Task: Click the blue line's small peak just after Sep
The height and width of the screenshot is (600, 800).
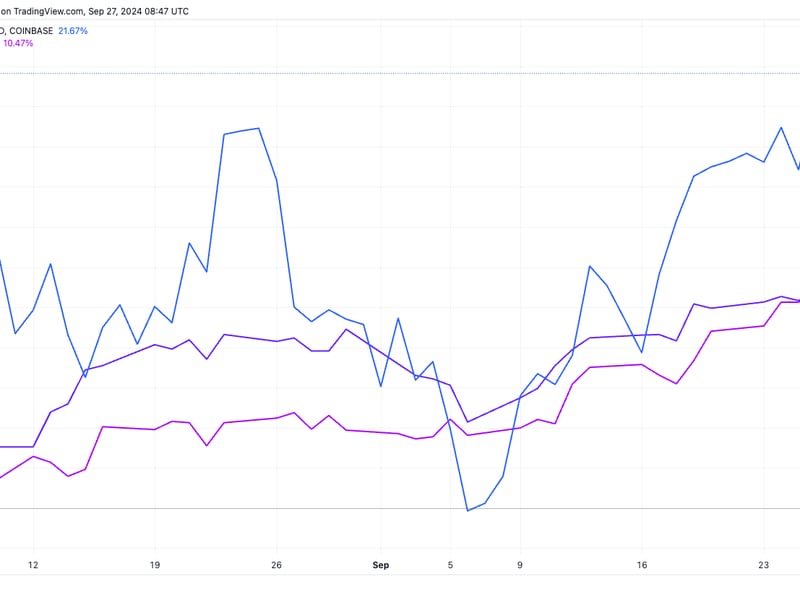Action: click(398, 318)
